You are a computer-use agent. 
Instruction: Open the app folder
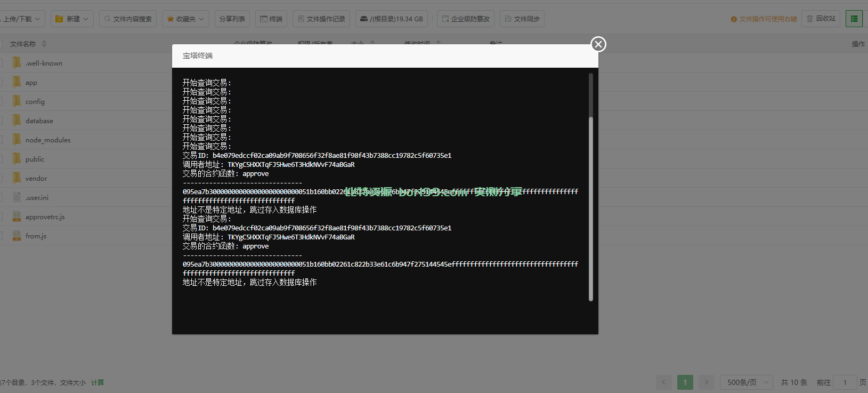[x=31, y=83]
